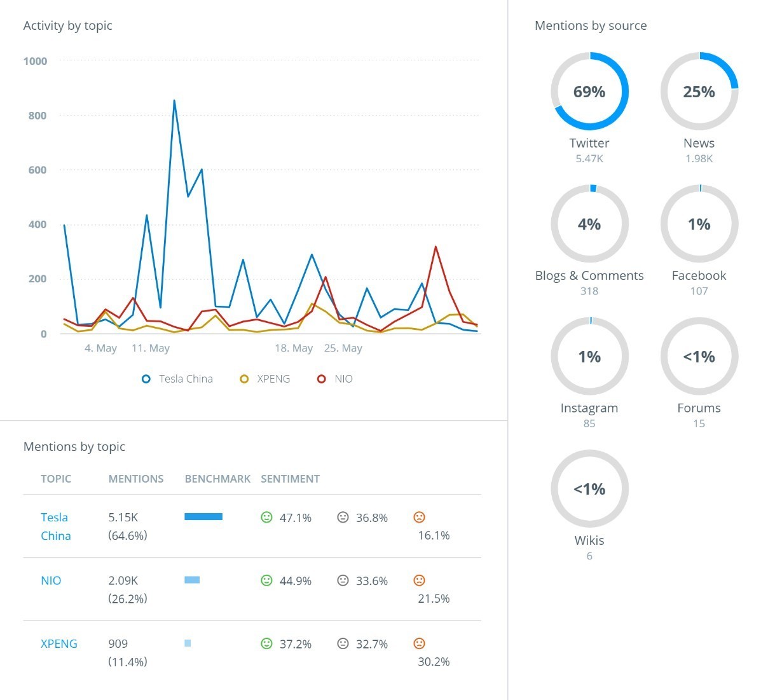Click the XPENG benchmark bar

coord(188,643)
